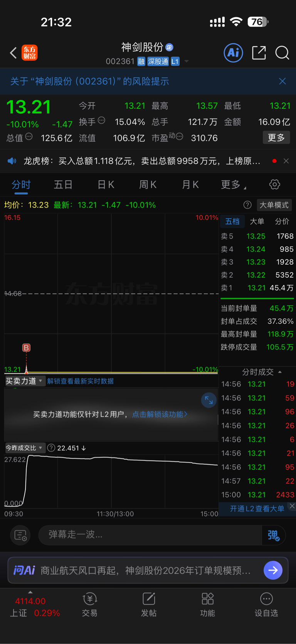Open the 东方财富 logo icon
The height and width of the screenshot is (644, 296).
tap(29, 53)
